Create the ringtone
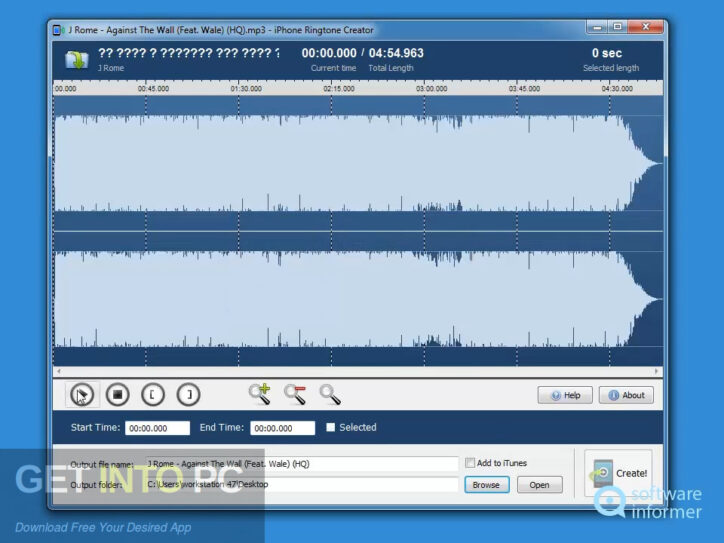The width and height of the screenshot is (724, 543). [x=619, y=473]
